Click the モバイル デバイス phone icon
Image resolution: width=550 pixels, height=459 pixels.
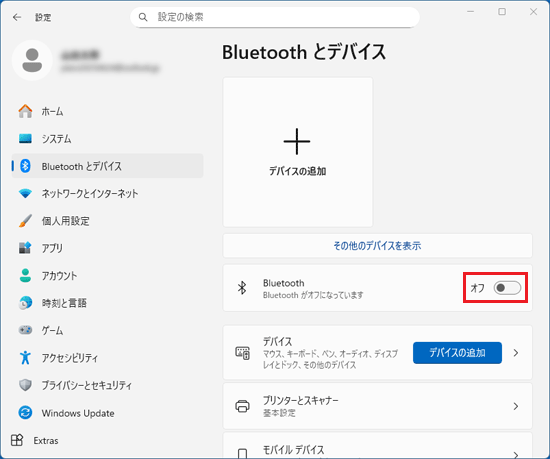pos(242,453)
